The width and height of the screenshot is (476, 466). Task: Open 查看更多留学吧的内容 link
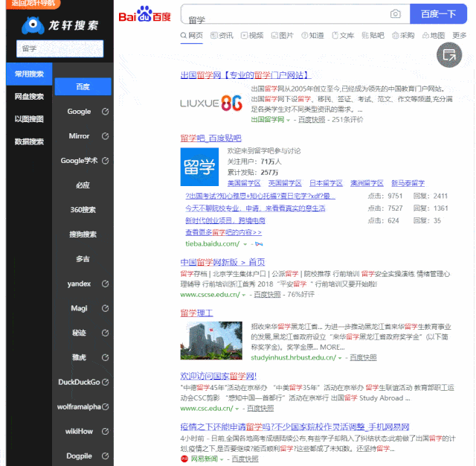(223, 233)
